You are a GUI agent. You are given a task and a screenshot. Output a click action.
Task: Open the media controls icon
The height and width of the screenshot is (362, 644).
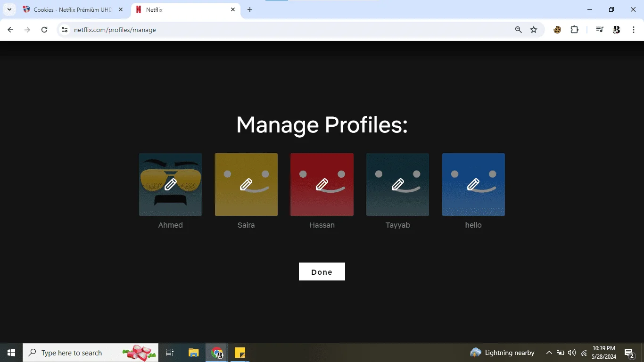point(600,30)
